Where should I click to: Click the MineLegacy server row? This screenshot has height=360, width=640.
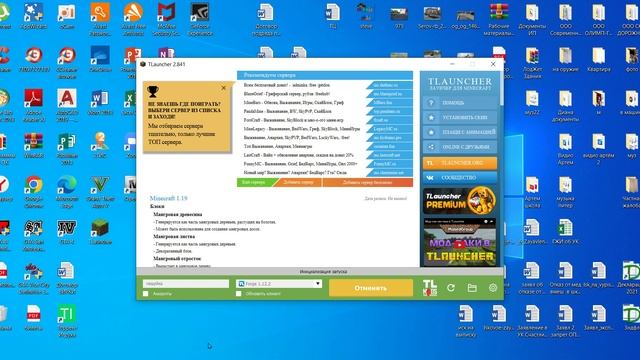302,129
